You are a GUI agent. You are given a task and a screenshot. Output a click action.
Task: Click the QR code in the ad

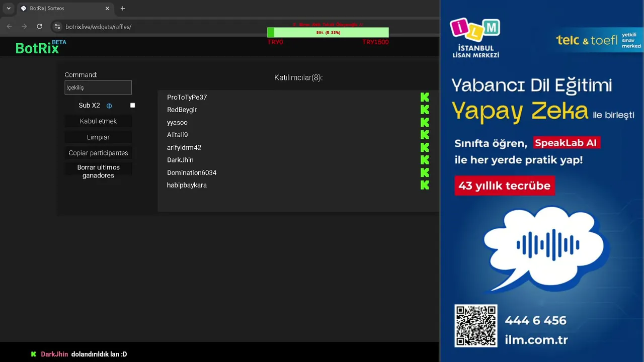(x=476, y=326)
